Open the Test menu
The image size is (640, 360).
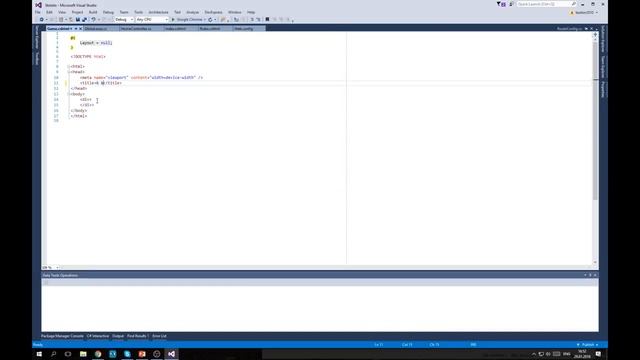click(177, 12)
